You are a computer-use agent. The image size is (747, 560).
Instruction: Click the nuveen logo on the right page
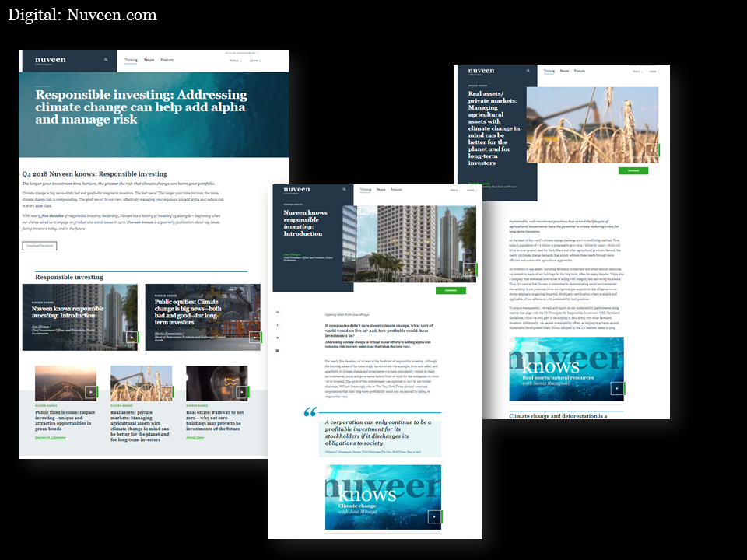coord(481,71)
